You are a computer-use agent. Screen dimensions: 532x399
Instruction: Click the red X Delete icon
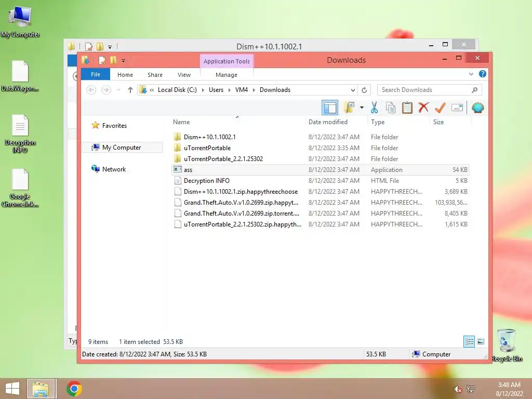(423, 108)
